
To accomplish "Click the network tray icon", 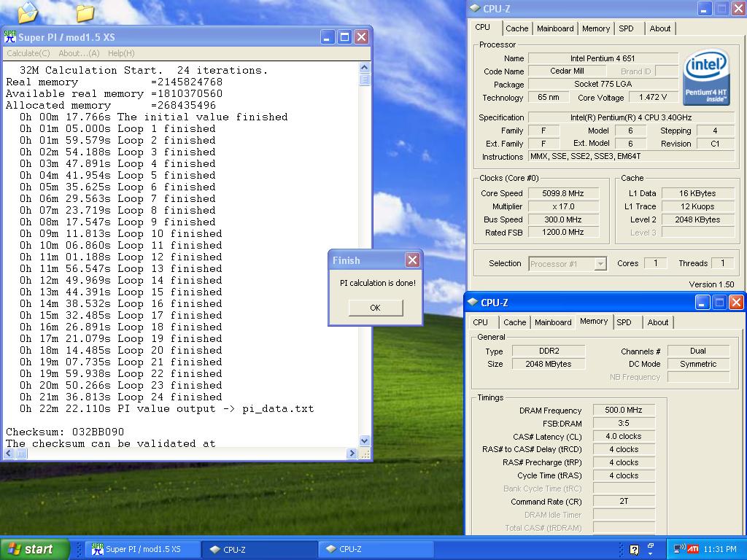I will pyautogui.click(x=679, y=548).
